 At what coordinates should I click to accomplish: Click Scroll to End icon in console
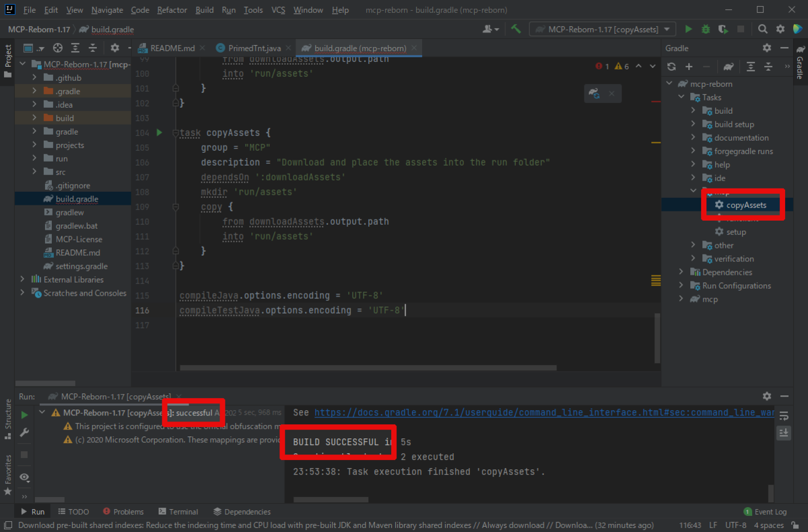coord(784,433)
